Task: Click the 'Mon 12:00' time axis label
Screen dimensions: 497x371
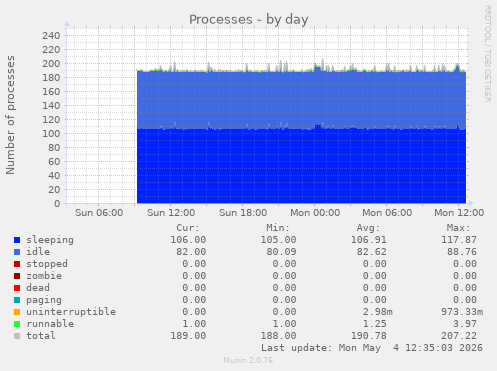Action: click(x=459, y=213)
